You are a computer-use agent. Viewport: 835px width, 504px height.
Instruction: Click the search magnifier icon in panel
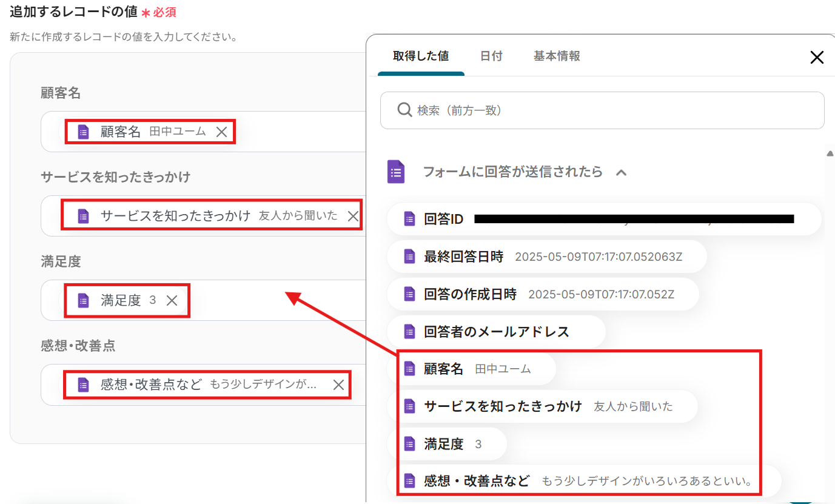(404, 110)
